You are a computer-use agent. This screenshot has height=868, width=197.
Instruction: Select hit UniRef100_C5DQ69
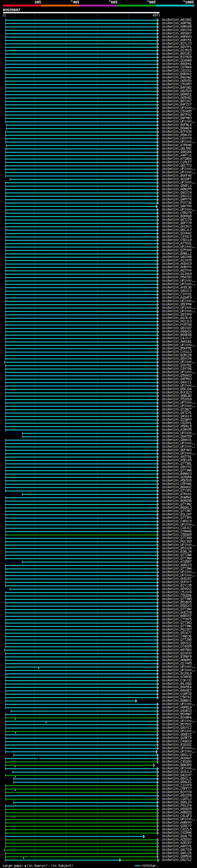[177, 535]
